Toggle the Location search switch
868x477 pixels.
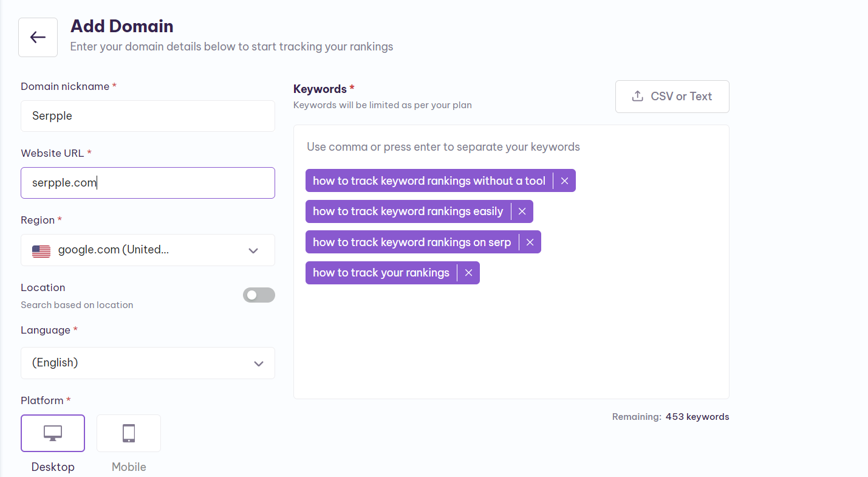pos(259,295)
